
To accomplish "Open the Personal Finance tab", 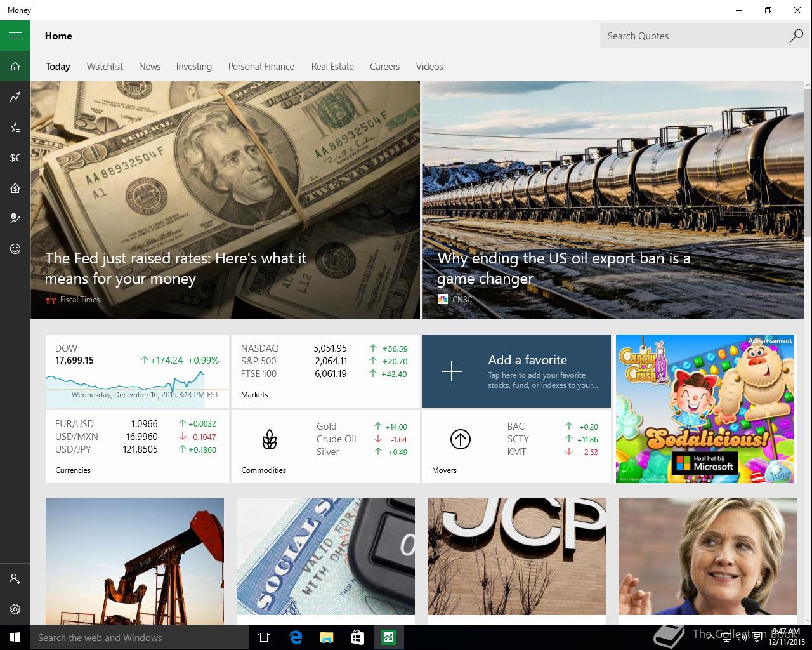I will pos(261,67).
